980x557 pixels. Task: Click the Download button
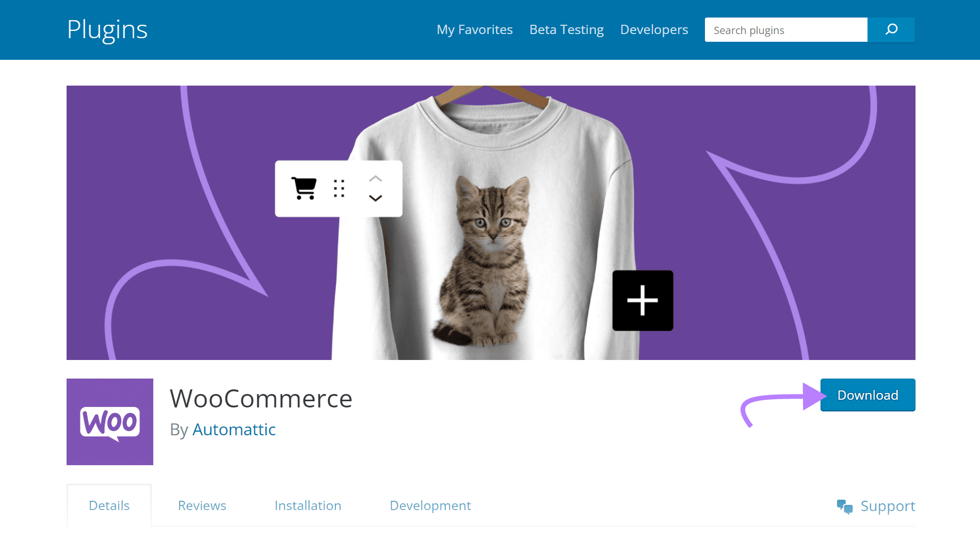coord(867,395)
